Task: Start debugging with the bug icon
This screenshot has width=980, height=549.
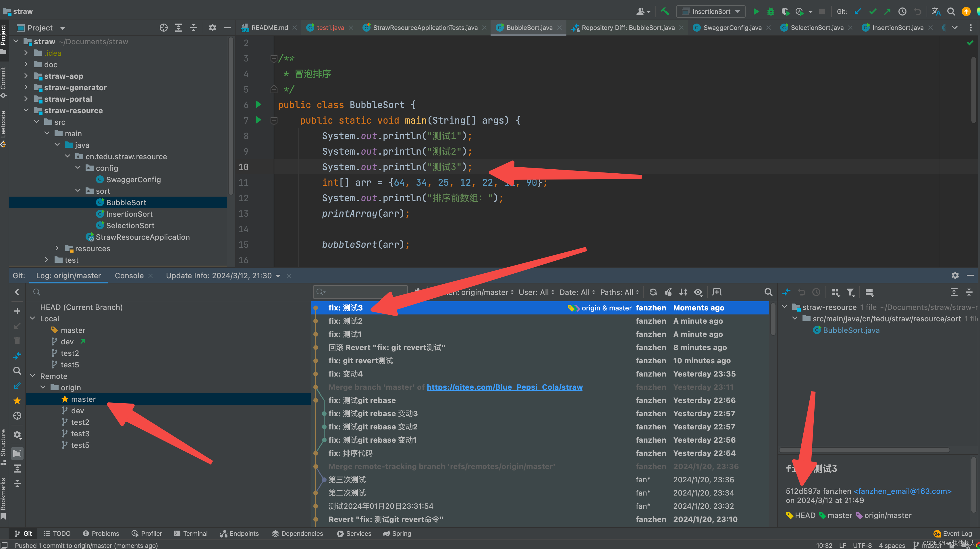Action: [770, 11]
